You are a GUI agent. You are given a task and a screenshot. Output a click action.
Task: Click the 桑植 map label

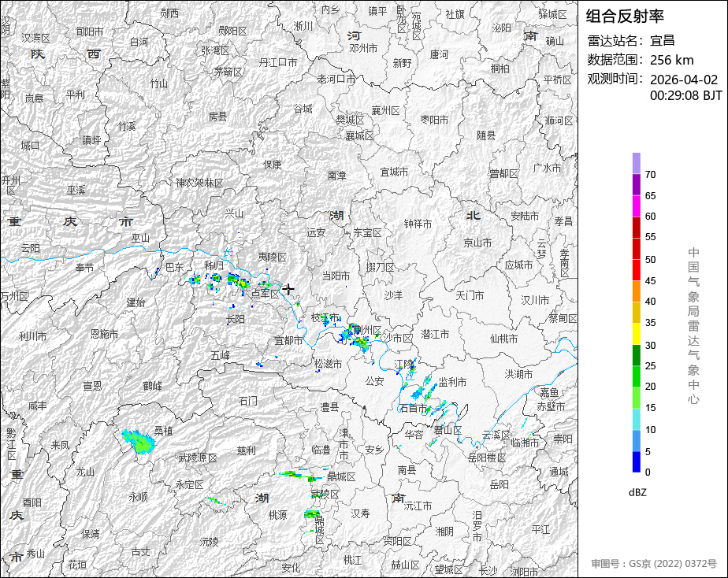tap(163, 431)
